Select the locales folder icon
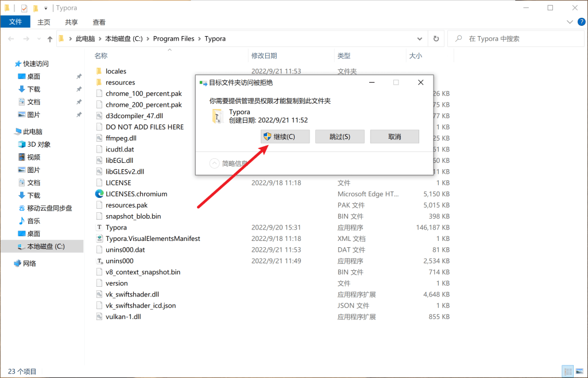 coord(99,71)
